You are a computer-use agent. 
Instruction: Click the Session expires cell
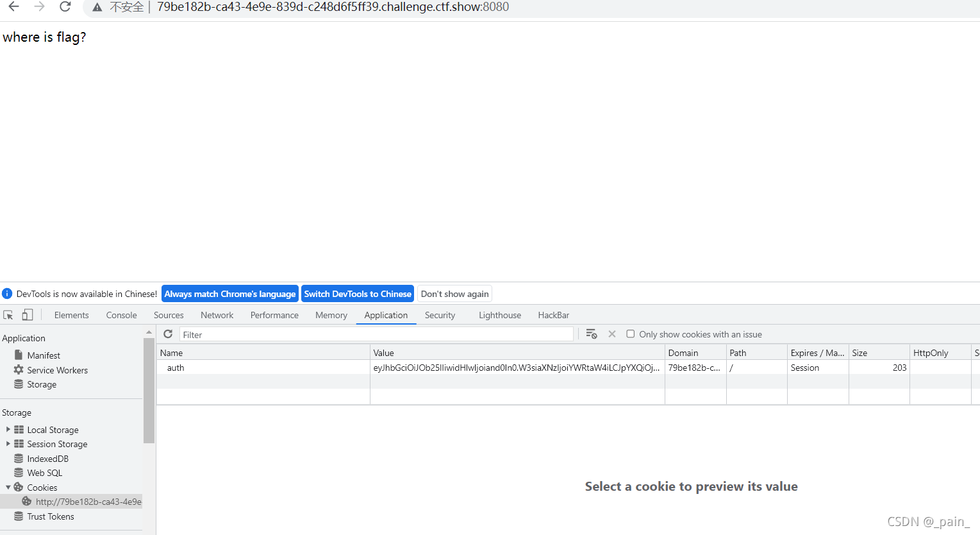pyautogui.click(x=818, y=367)
